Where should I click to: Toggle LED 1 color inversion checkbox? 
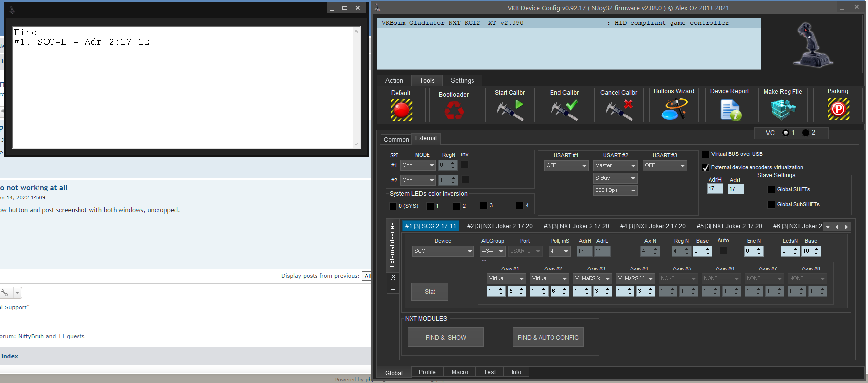coord(430,206)
